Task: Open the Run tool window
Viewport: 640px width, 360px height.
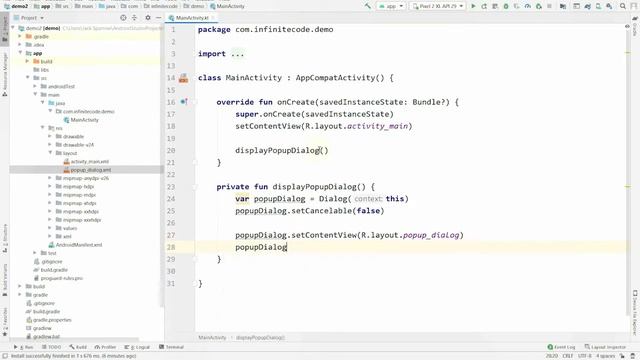Action: pos(24,347)
